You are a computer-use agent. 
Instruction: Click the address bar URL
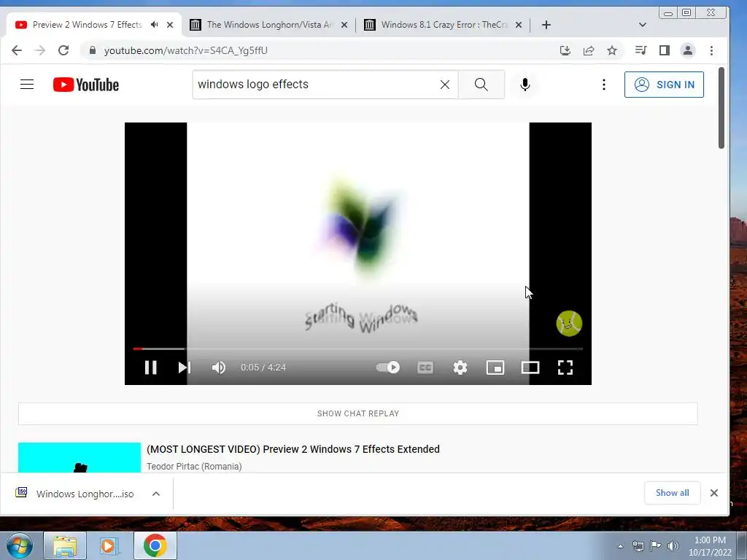coord(186,50)
